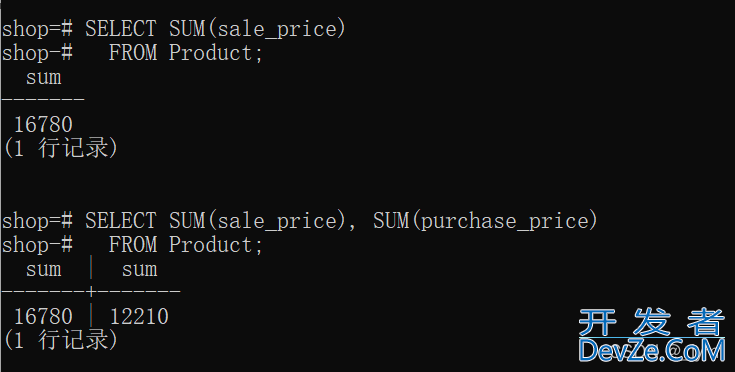Click the second SELECT keyword
Image resolution: width=735 pixels, height=372 pixels.
[x=120, y=221]
